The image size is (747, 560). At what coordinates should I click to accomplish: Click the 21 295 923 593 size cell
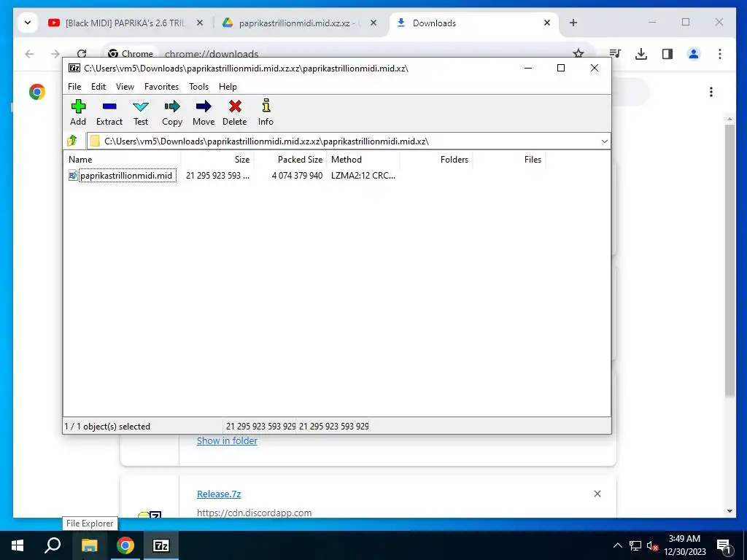[217, 176]
